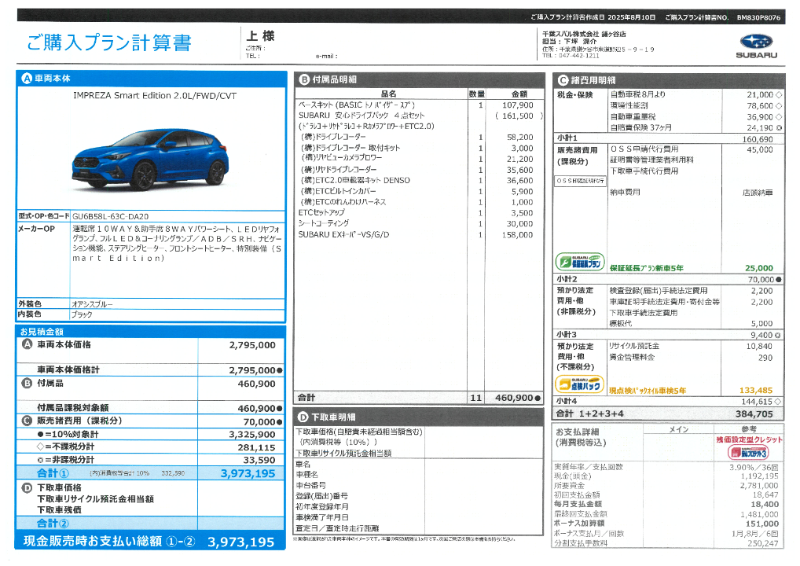Click the 資金管理料金 amount 290
The width and height of the screenshot is (800, 566).
click(765, 358)
